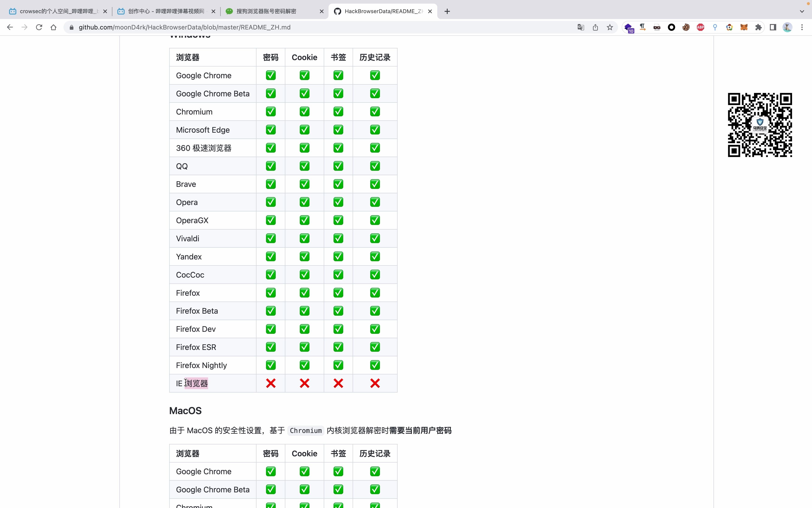This screenshot has height=508, width=812.
Task: Click red cross under 密码 for IE
Action: 271,383
